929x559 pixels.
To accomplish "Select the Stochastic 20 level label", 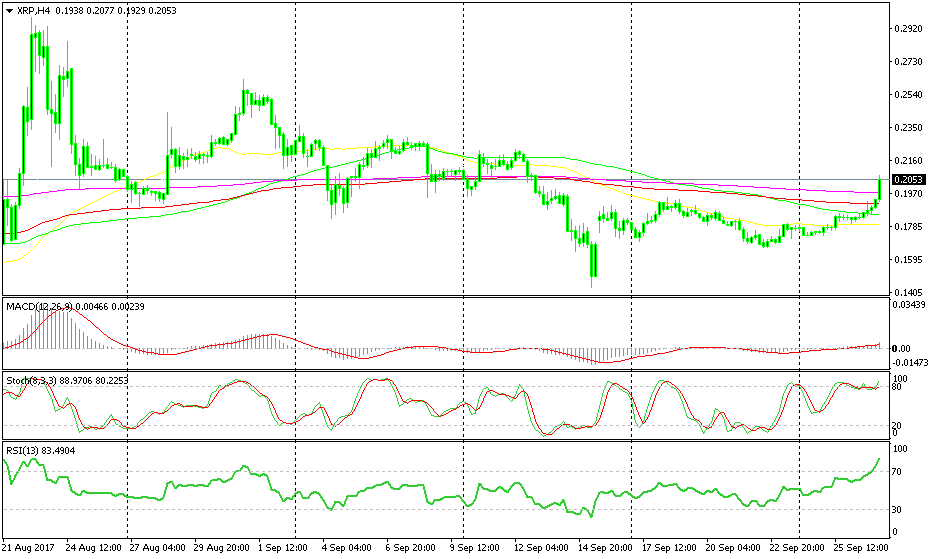I will click(x=897, y=425).
